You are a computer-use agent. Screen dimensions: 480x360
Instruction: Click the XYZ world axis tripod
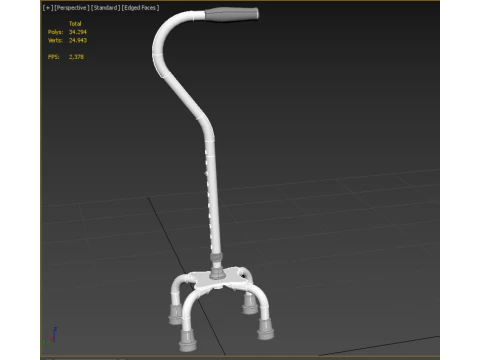tap(50, 336)
